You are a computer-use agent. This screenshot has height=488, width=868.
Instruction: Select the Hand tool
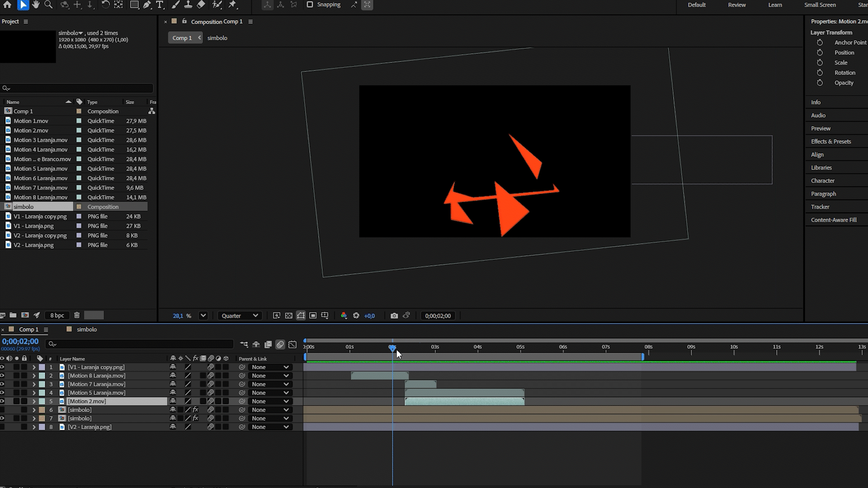coord(36,5)
